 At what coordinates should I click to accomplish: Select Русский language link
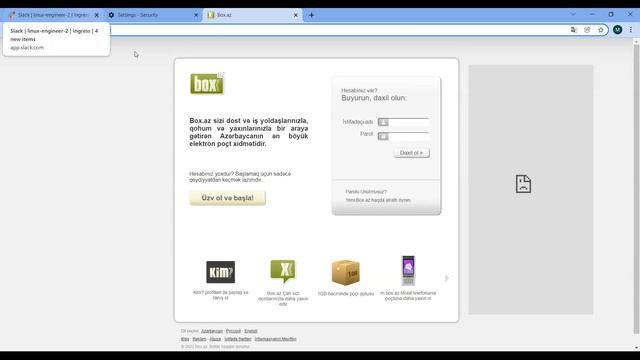[x=233, y=331]
